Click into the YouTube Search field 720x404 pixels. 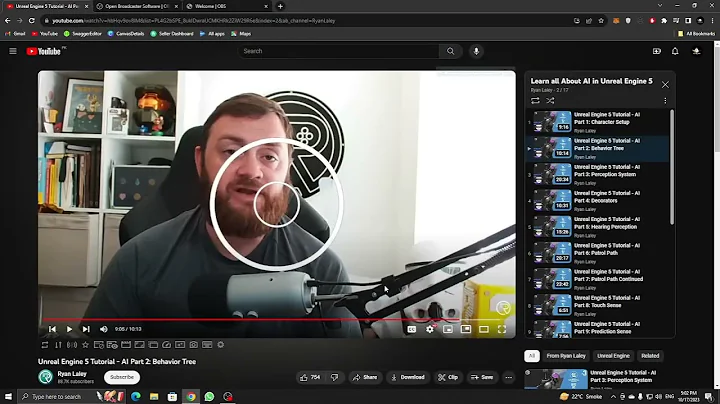click(x=338, y=51)
